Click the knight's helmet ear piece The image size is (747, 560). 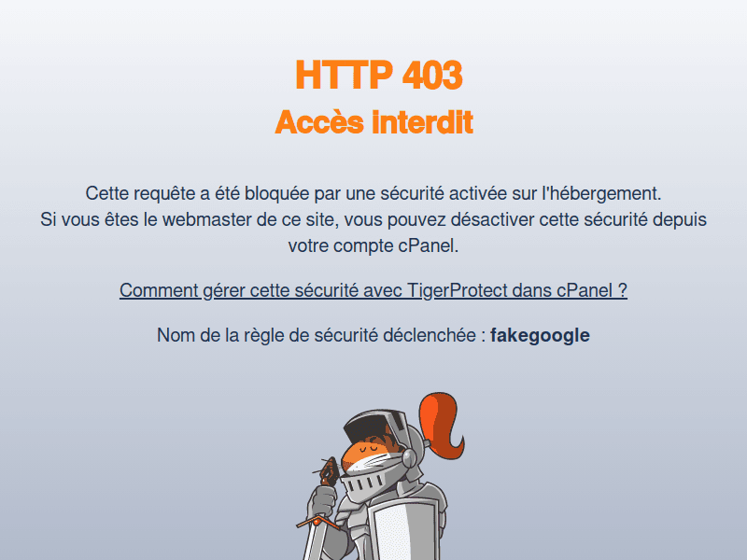pyautogui.click(x=409, y=457)
